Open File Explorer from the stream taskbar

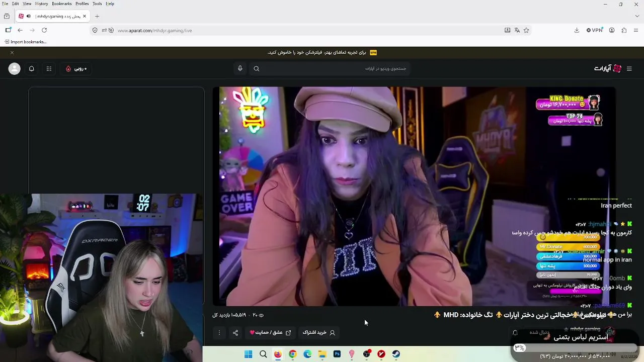coord(322,354)
